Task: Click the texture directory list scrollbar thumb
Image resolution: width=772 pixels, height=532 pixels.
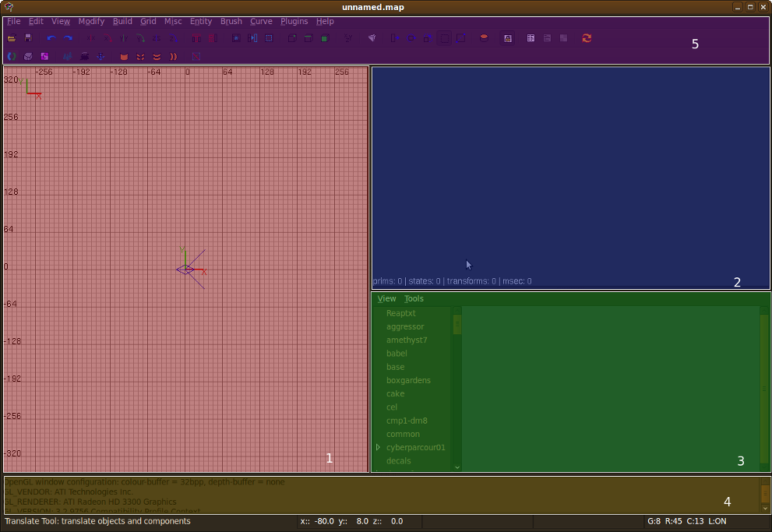Action: pyautogui.click(x=457, y=324)
